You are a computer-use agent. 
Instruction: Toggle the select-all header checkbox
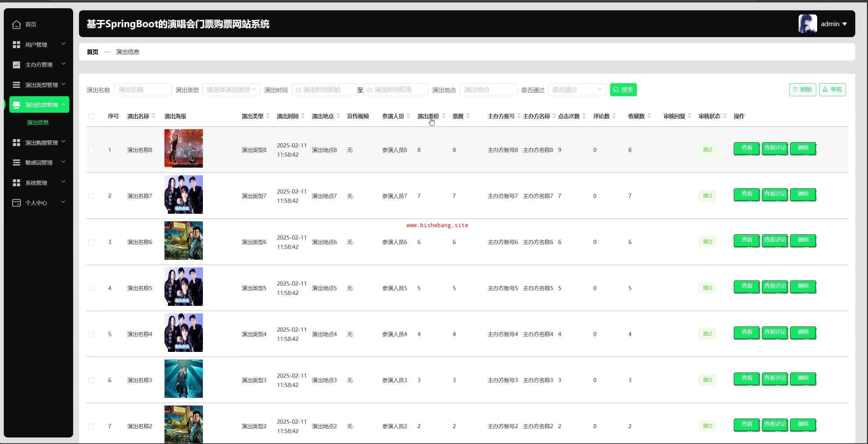point(91,116)
